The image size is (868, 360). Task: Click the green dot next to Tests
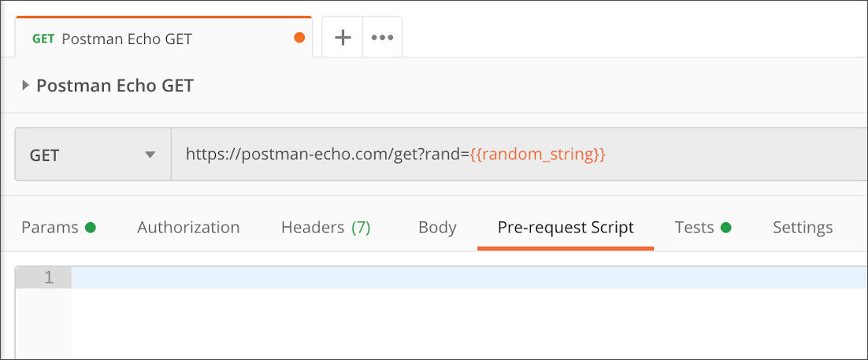click(x=726, y=227)
